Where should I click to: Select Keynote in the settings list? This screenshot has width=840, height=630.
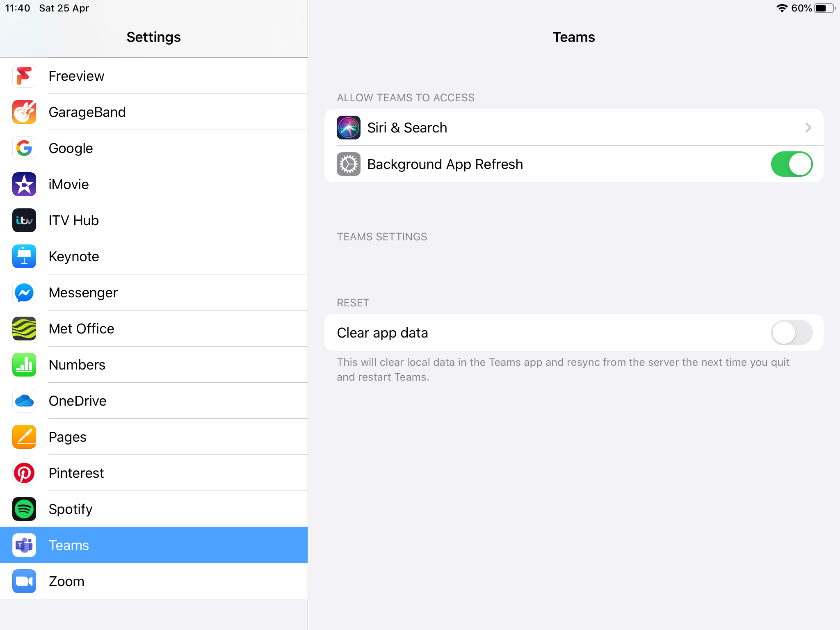coord(154,256)
